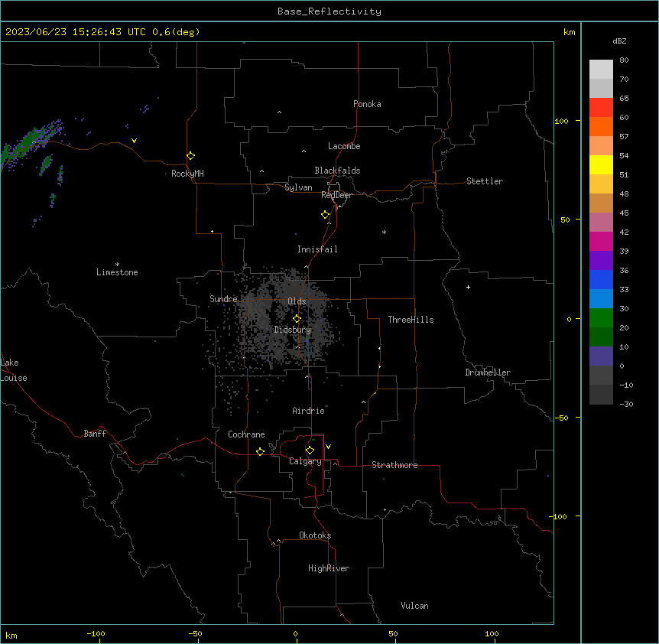The image size is (659, 644).
Task: Pick the pink 42-45 dBZ legend swatch
Action: pos(601,223)
